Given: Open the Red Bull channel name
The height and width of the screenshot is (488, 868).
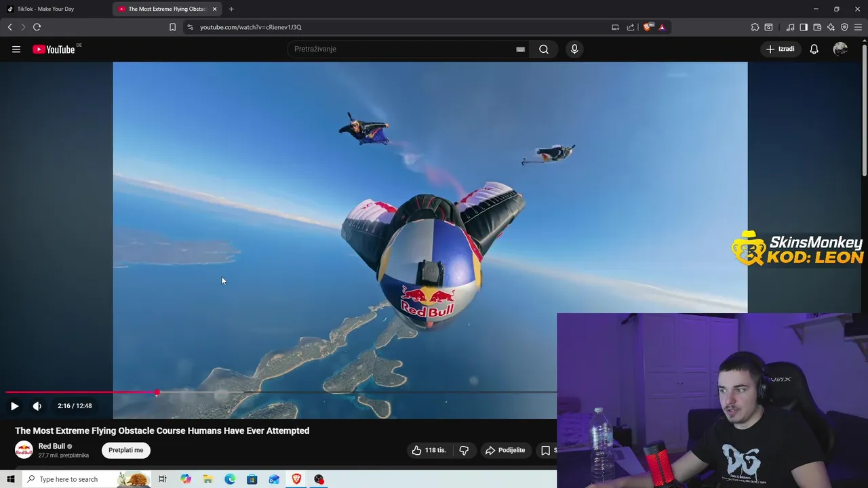Looking at the screenshot, I should click(x=52, y=446).
